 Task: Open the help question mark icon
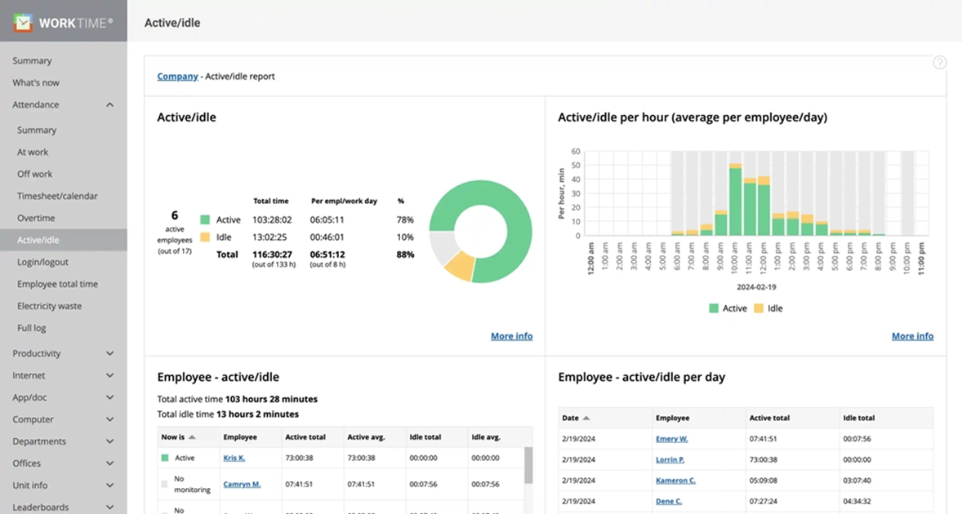(939, 63)
